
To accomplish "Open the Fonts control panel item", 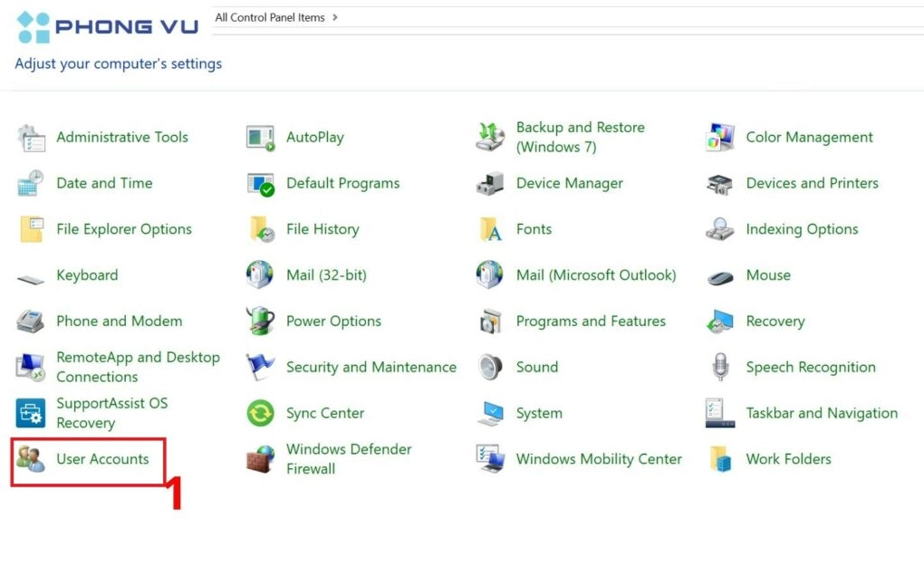I will [x=533, y=229].
